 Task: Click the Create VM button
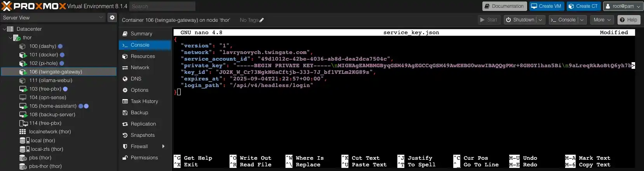click(x=547, y=6)
